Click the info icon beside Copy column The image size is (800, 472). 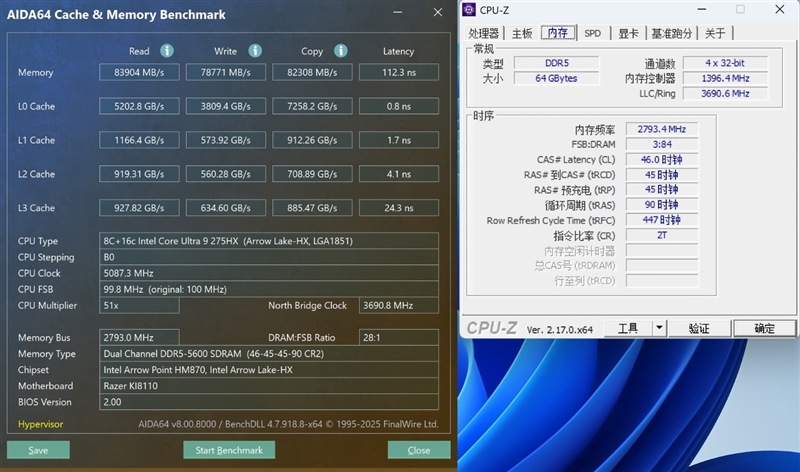click(341, 51)
